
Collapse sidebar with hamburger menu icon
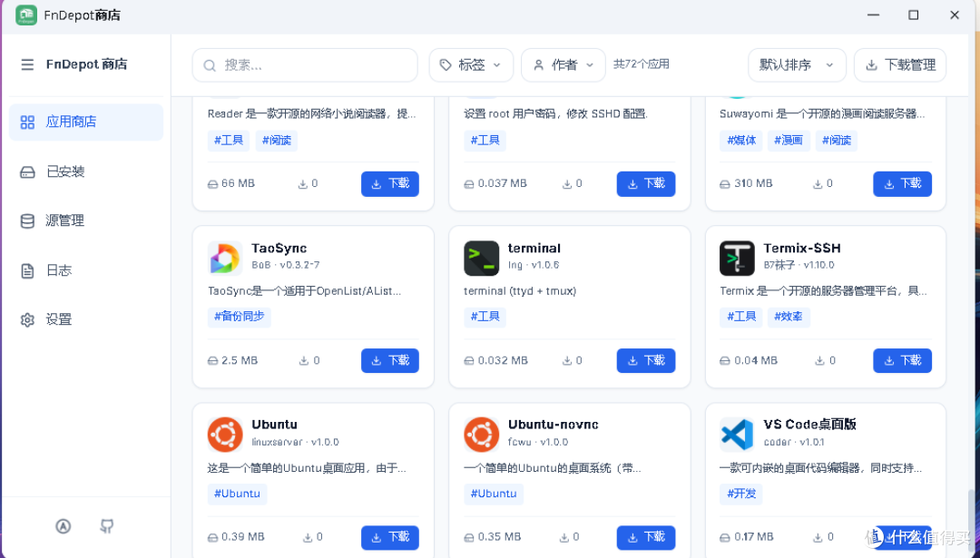[27, 64]
